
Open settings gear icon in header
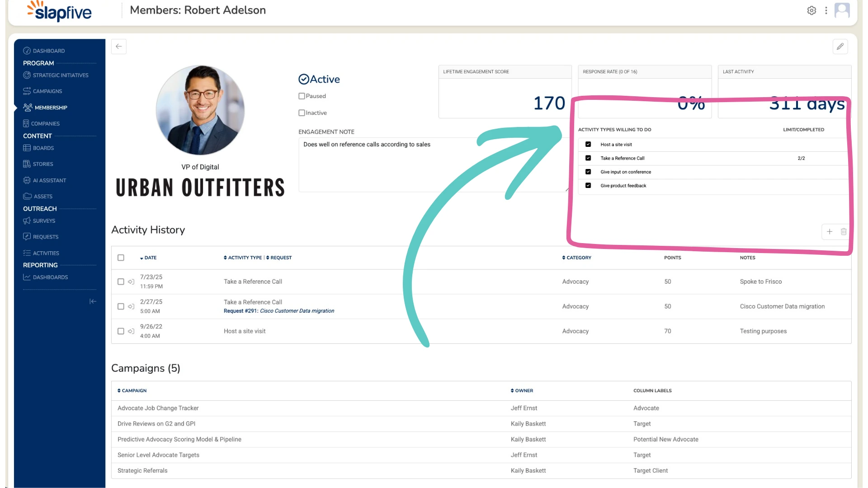(x=811, y=10)
